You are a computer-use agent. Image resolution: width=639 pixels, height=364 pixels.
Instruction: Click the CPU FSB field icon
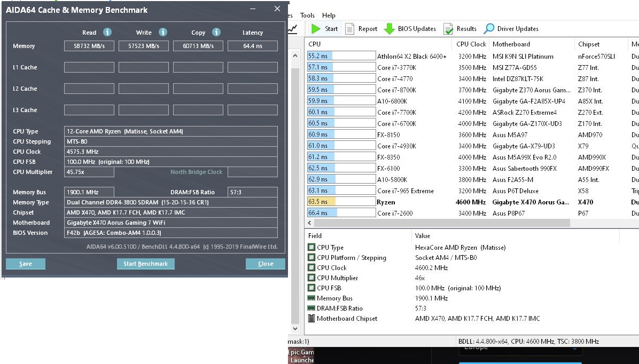coord(311,288)
